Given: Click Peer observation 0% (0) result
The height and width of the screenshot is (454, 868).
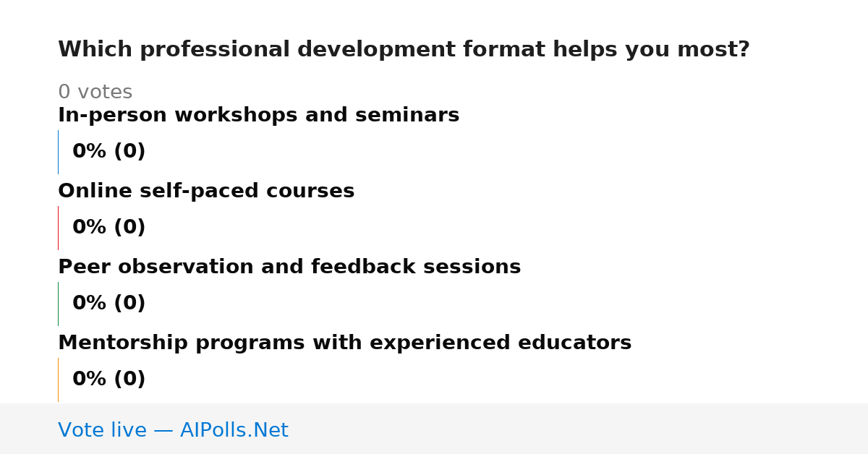Looking at the screenshot, I should (x=109, y=304).
